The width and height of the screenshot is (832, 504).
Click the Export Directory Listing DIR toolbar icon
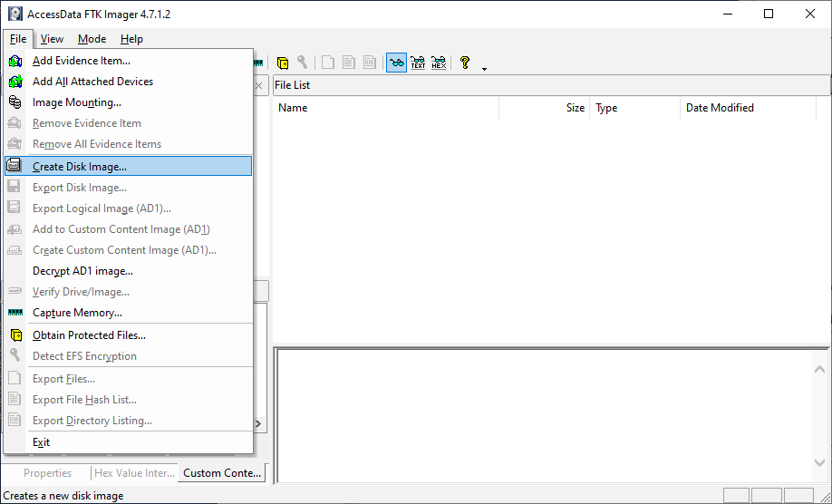click(x=370, y=63)
